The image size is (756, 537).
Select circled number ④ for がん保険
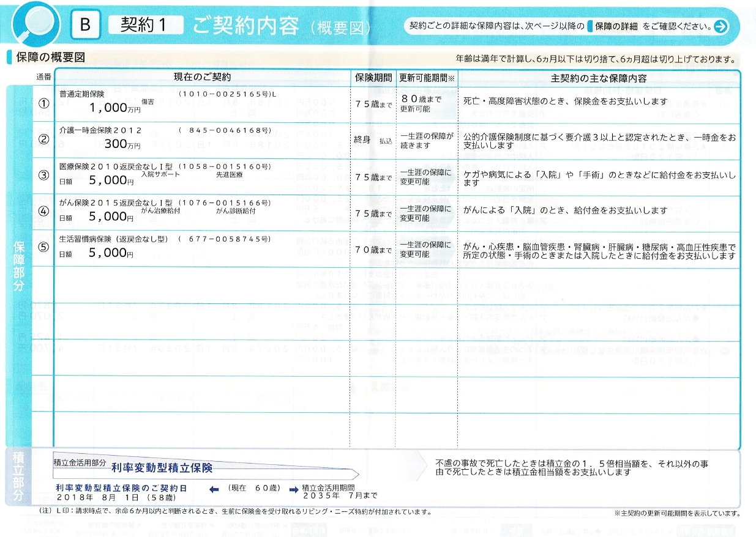pos(43,212)
